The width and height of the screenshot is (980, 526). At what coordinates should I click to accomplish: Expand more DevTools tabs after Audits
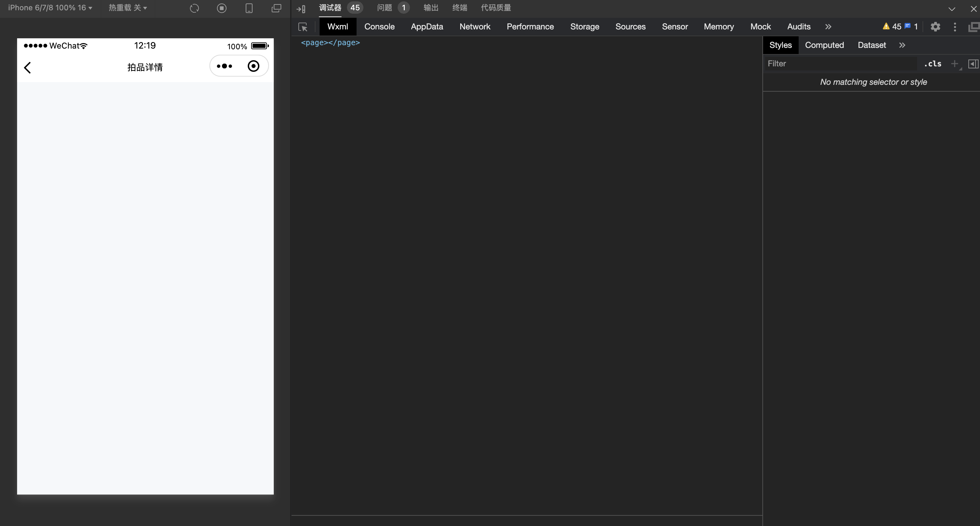828,27
